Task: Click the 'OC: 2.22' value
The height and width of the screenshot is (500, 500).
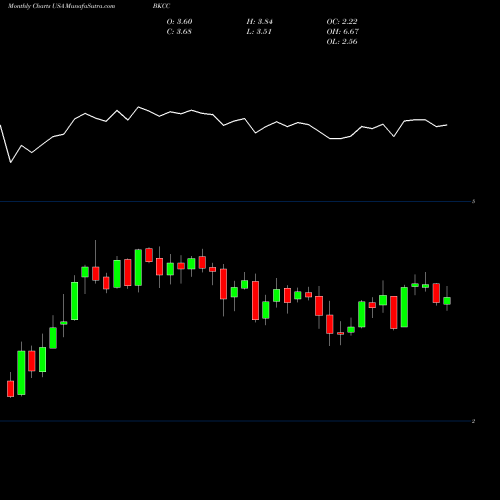Action: pos(342,22)
